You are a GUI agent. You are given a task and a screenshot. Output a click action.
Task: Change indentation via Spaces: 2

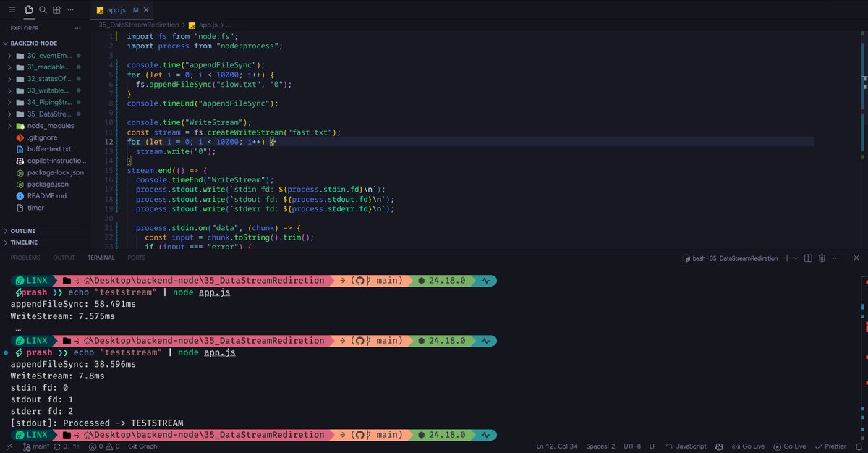coord(601,446)
